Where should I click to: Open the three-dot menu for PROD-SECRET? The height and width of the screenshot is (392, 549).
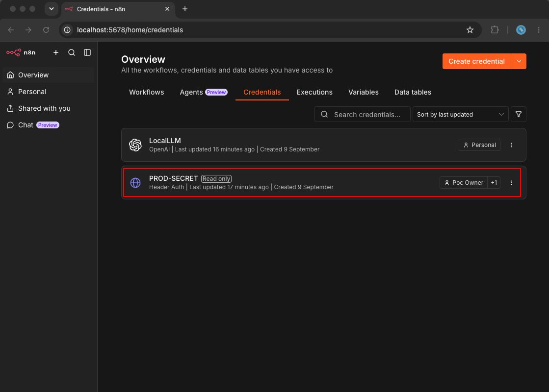(511, 183)
